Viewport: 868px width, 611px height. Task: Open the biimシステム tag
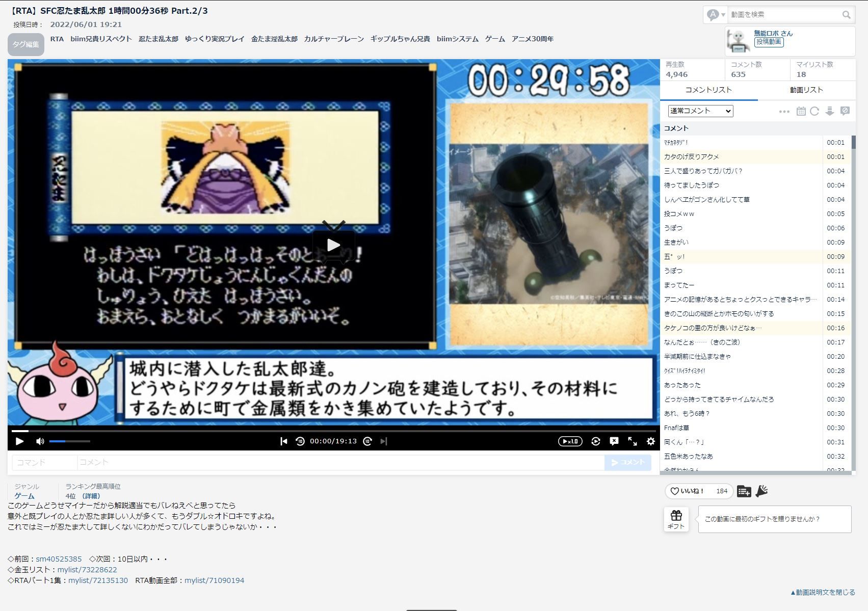click(x=457, y=39)
